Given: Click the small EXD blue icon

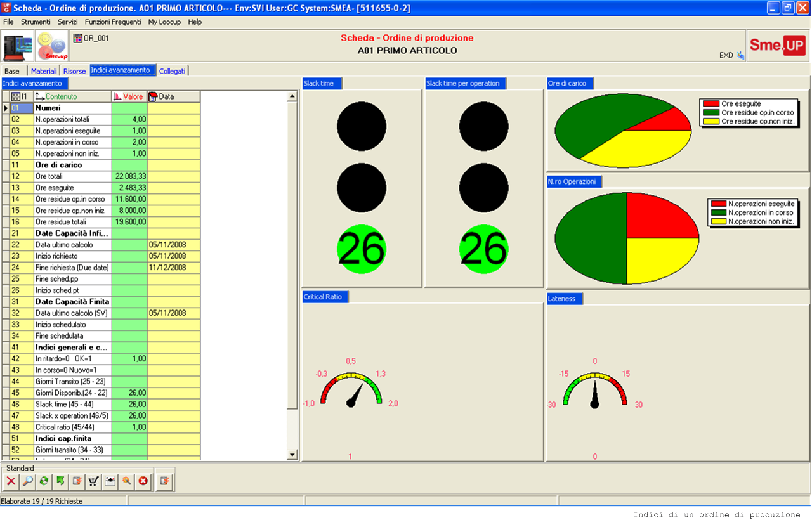Looking at the screenshot, I should coord(740,55).
